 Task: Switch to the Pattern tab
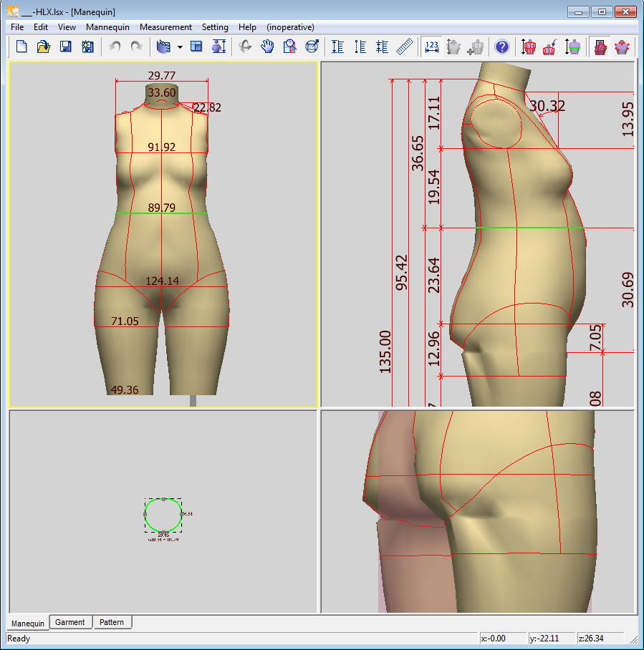(112, 623)
